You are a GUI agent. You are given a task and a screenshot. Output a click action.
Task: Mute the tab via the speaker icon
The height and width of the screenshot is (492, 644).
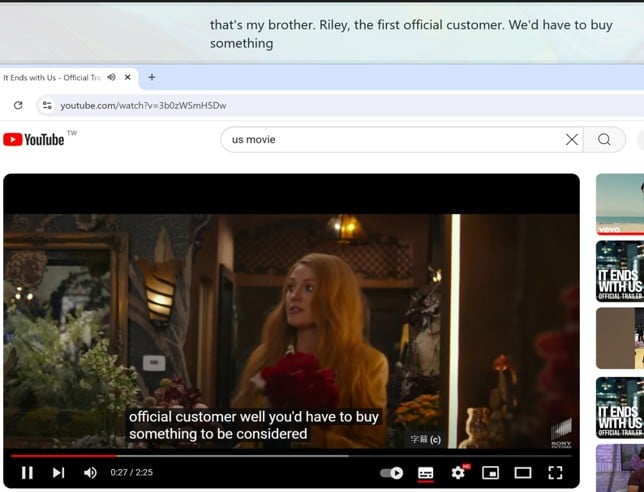click(x=111, y=77)
